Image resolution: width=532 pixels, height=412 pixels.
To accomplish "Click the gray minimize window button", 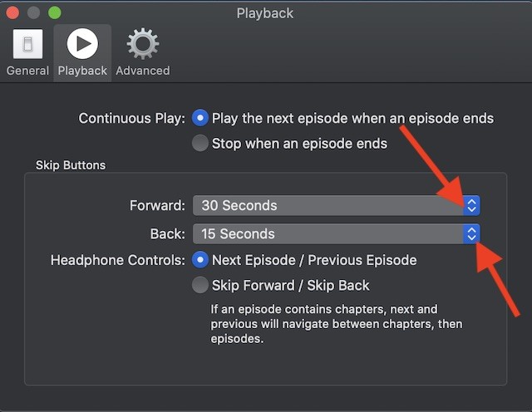I will click(x=33, y=13).
